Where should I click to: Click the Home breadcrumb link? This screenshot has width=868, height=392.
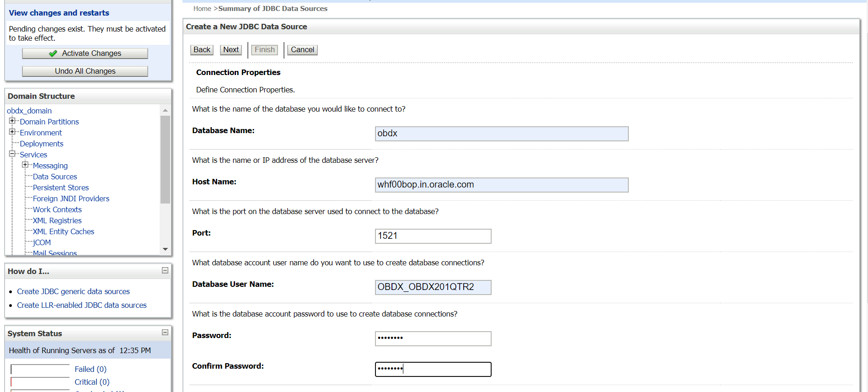click(x=202, y=9)
